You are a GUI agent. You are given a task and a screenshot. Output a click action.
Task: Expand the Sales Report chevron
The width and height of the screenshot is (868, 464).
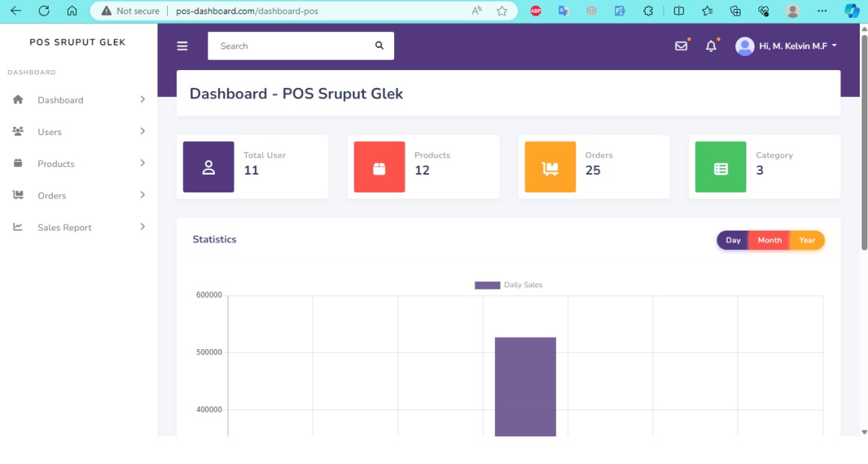coord(142,227)
